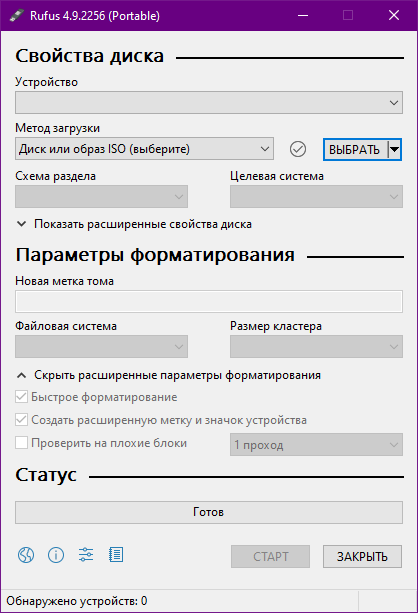Image resolution: width=418 pixels, height=613 pixels.
Task: Open language selection globe icon
Action: tap(26, 555)
